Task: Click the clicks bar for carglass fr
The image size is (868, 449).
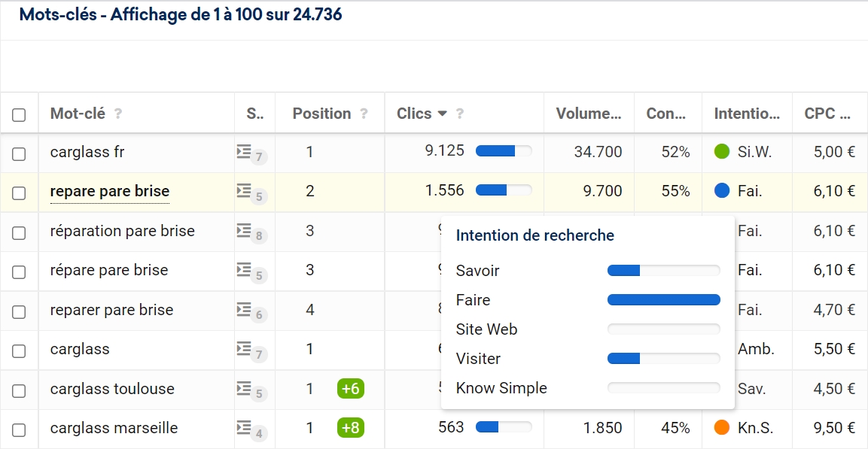Action: 504,151
